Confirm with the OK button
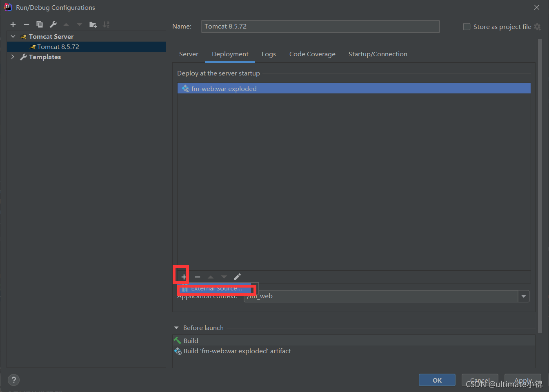549x392 pixels. pyautogui.click(x=437, y=380)
